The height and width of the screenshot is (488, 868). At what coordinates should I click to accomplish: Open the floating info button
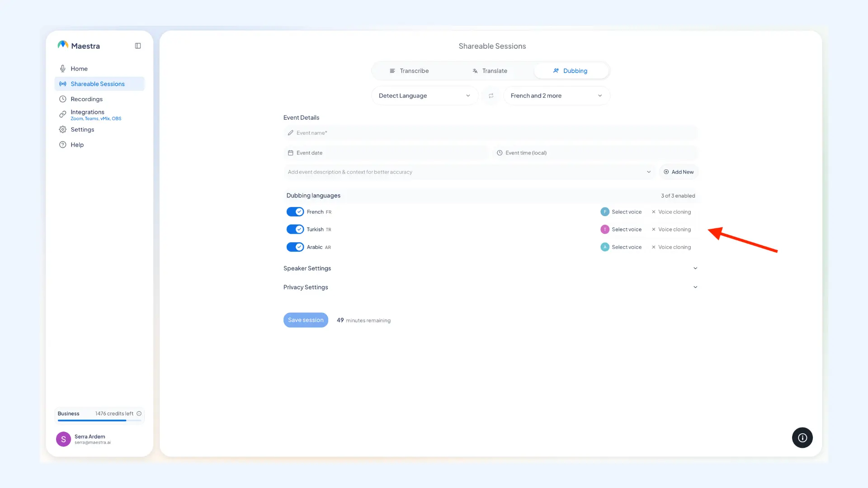(x=802, y=437)
